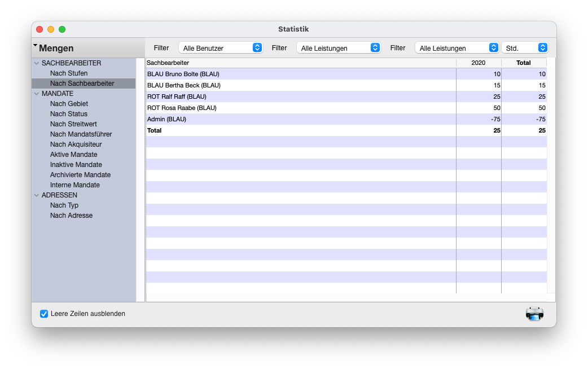Viewport: 588px width, 369px height.
Task: Select the Admin (BLAU) row
Action: pos(346,119)
